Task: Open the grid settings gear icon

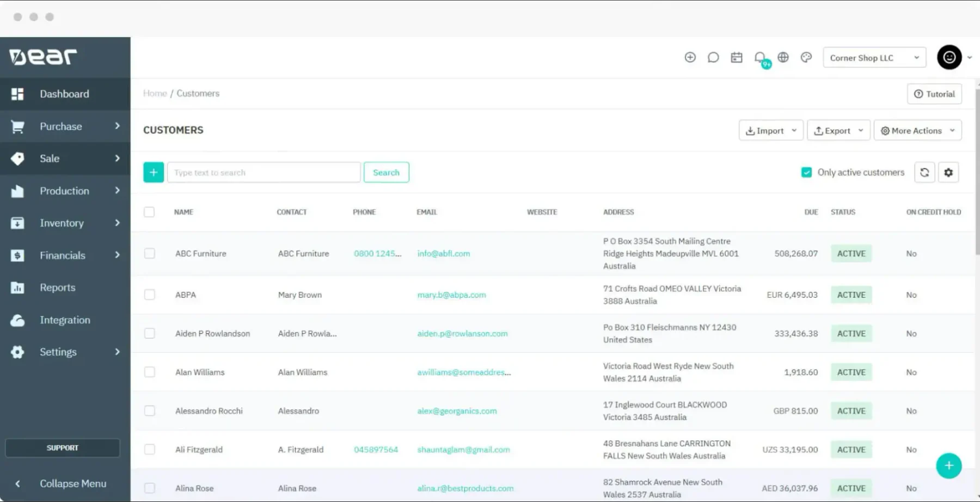Action: click(x=948, y=173)
